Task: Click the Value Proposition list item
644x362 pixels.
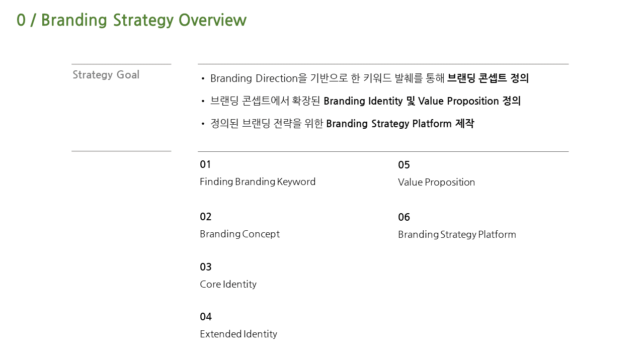Action: click(x=436, y=182)
